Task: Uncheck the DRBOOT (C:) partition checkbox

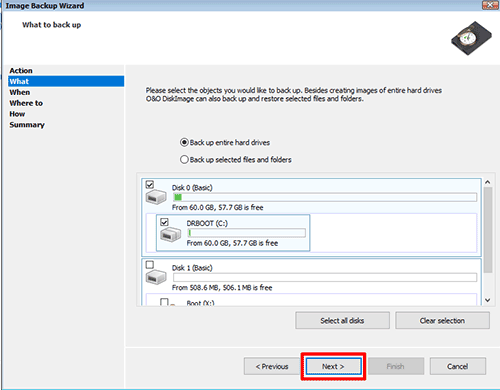Action: [x=164, y=222]
